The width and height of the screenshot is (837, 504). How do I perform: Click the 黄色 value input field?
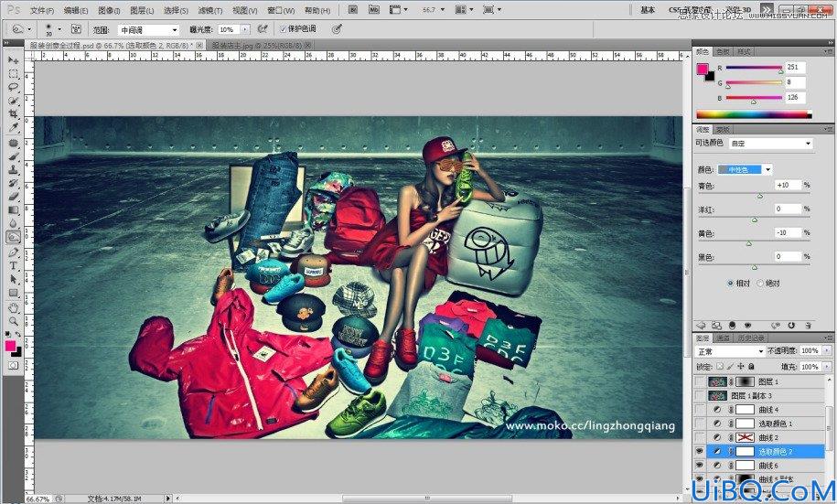pyautogui.click(x=788, y=232)
